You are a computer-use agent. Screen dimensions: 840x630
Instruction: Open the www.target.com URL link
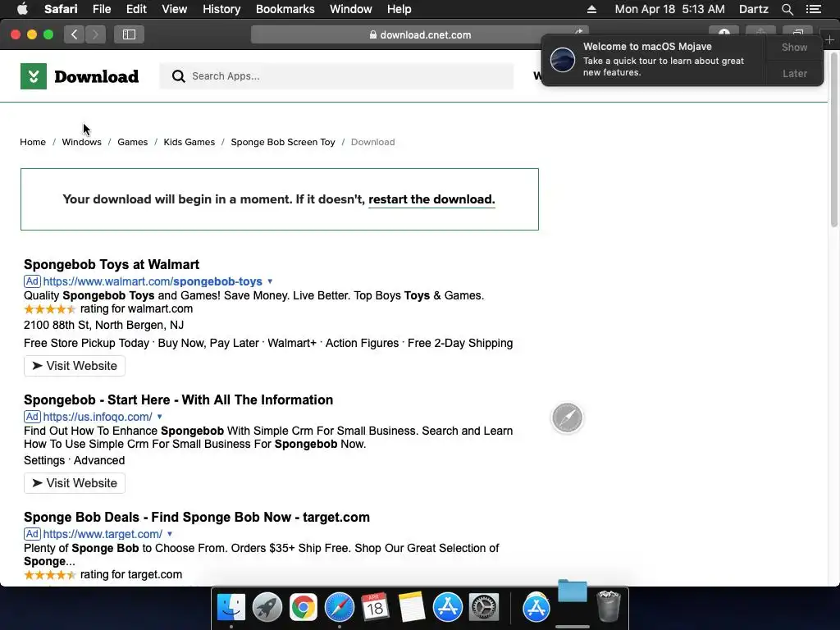point(103,534)
